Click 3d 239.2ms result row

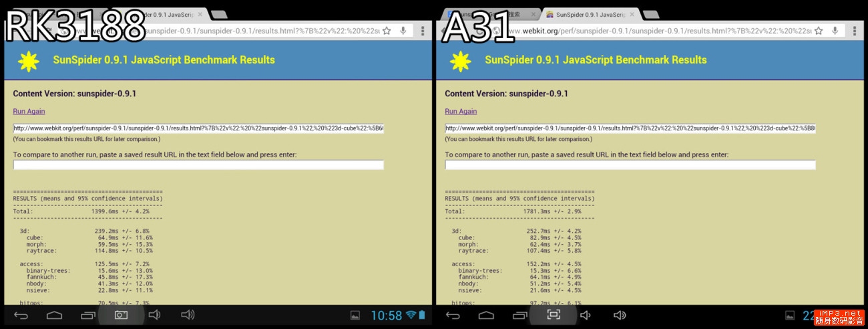click(85, 231)
